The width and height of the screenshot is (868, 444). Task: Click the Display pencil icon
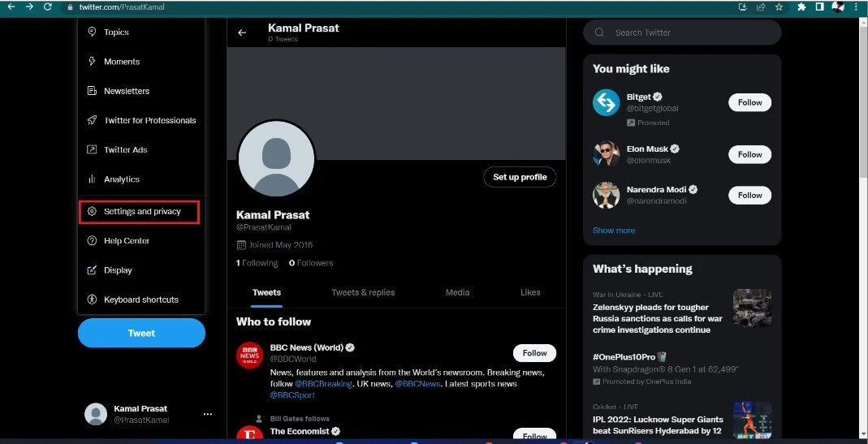tap(92, 270)
